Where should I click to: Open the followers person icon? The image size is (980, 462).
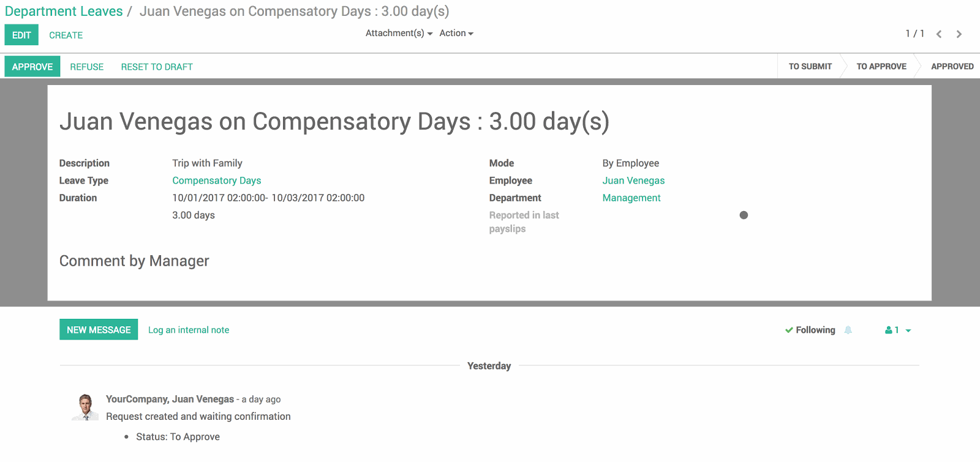pos(889,330)
